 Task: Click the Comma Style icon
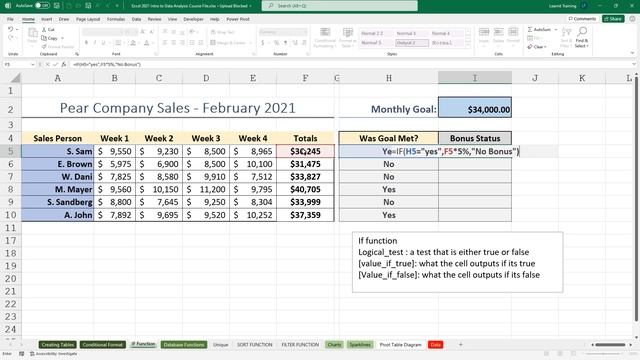click(285, 43)
